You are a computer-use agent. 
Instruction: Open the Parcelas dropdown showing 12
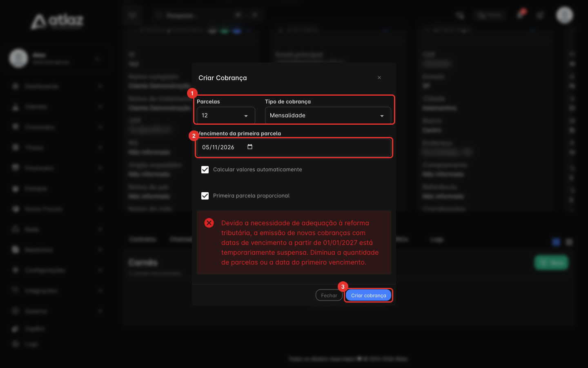(226, 115)
